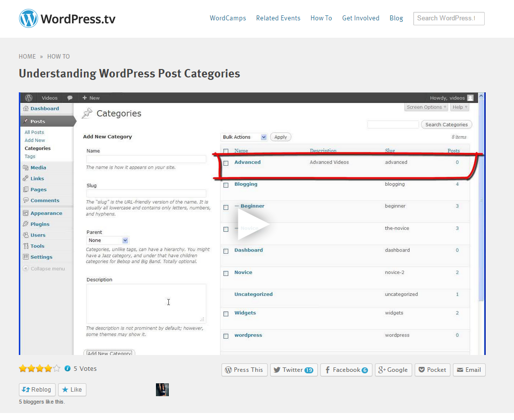The height and width of the screenshot is (420, 514).
Task: Share by Email button
Action: click(469, 370)
